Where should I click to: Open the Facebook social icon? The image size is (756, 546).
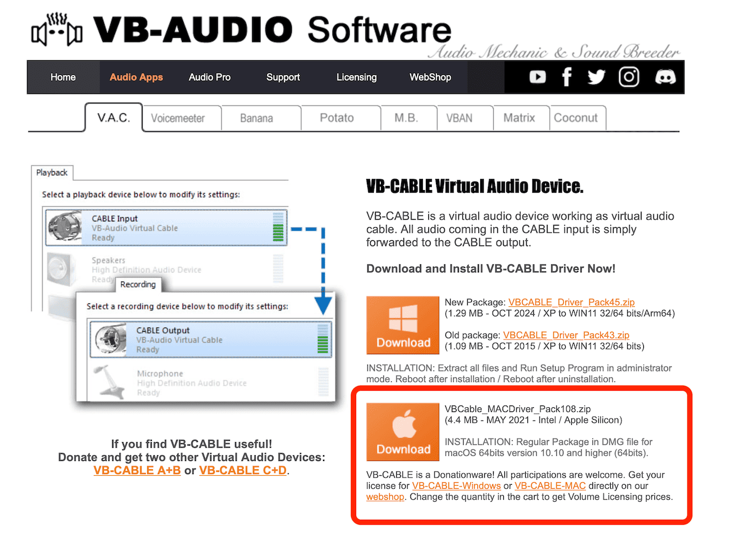[x=567, y=77]
